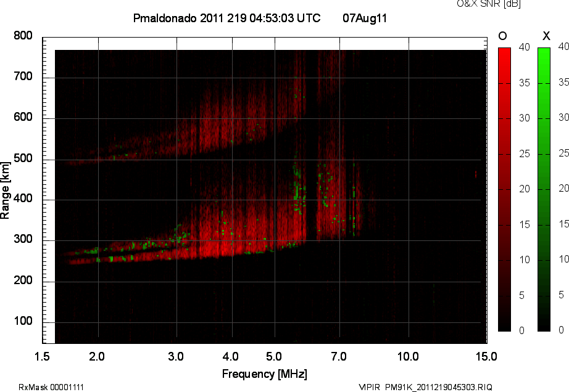Click the 1.5 MHz frequency tick label
The width and height of the screenshot is (569, 392).
[x=42, y=356]
